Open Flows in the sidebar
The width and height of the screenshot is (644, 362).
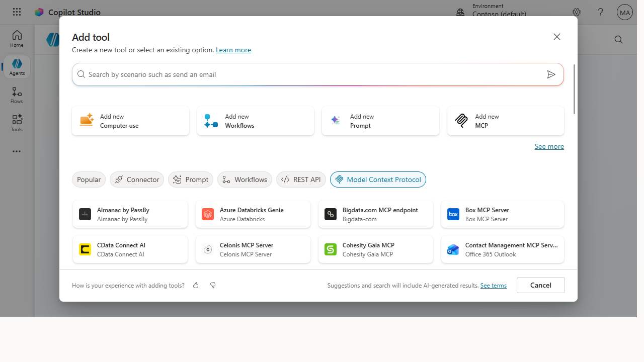point(17,95)
